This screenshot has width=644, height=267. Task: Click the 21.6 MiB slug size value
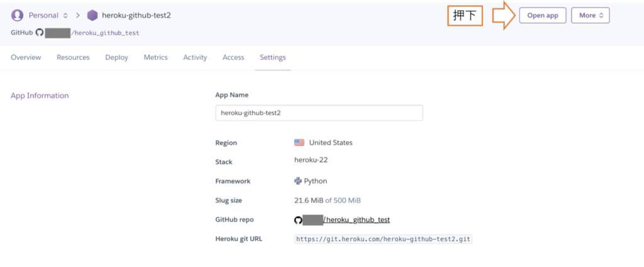tap(309, 200)
